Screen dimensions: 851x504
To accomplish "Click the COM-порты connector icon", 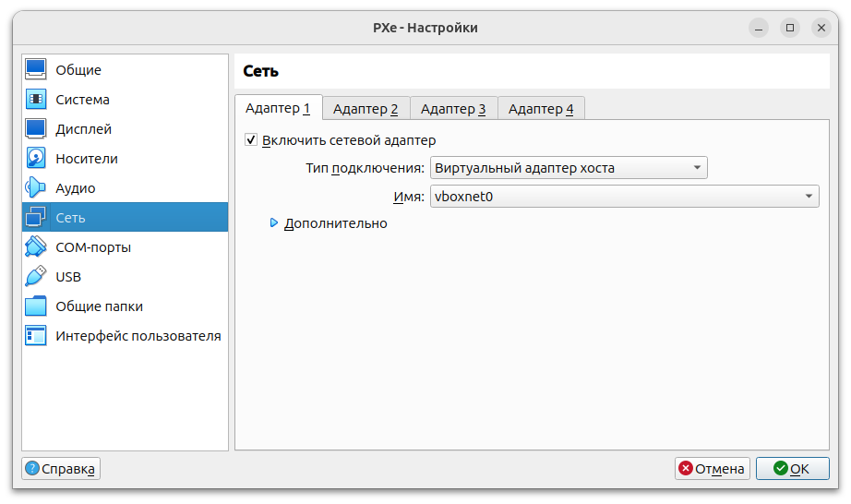I will coord(36,247).
